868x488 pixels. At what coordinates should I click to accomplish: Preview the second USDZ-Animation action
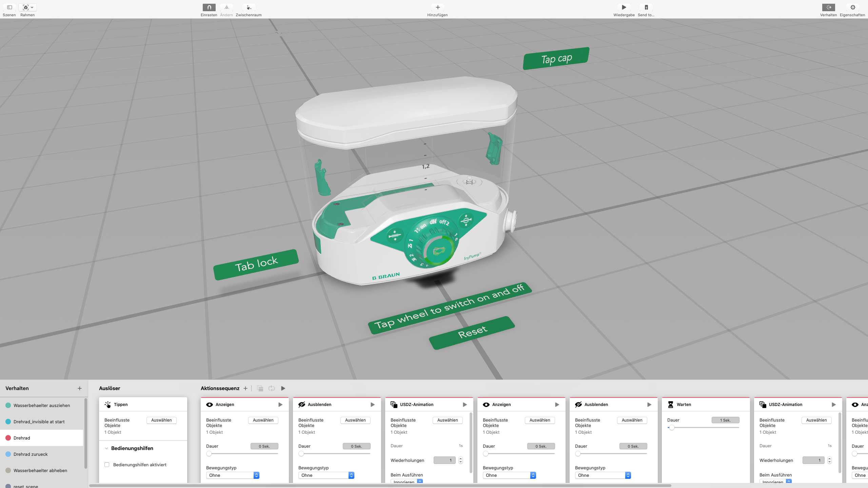click(834, 405)
